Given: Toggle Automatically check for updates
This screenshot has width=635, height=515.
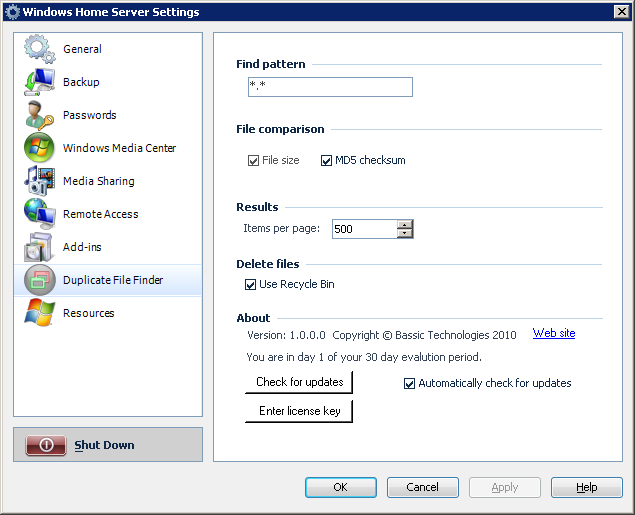Looking at the screenshot, I should tap(409, 383).
